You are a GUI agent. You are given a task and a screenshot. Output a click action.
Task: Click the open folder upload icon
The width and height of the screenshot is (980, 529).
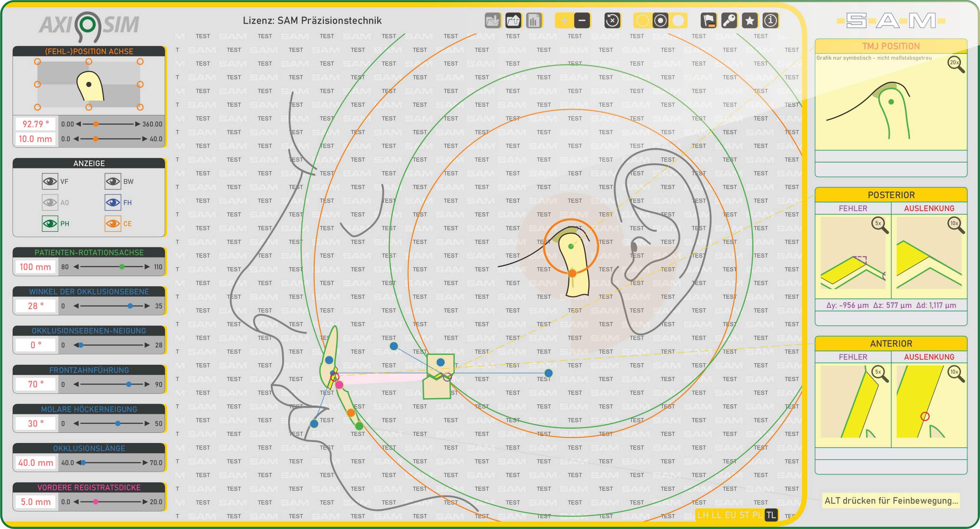pos(513,21)
